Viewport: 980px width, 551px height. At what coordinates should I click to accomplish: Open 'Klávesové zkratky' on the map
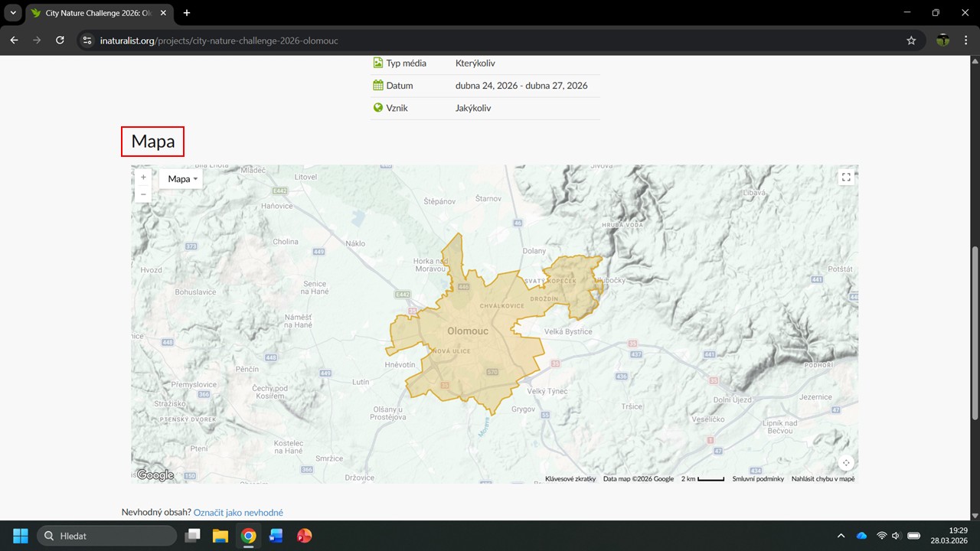click(570, 479)
